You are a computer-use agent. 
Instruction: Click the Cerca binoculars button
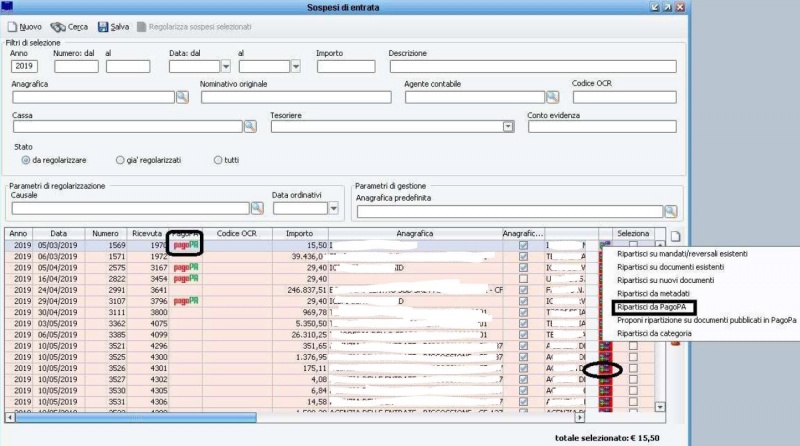pyautogui.click(x=68, y=27)
